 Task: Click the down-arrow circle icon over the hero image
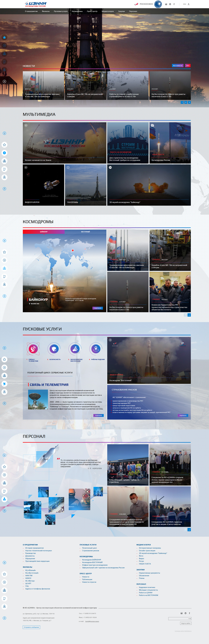tap(5, 81)
